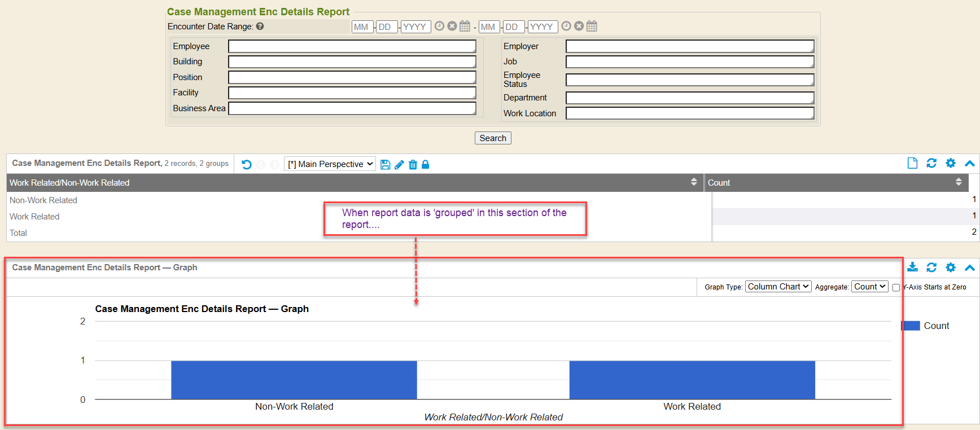980x430 pixels.
Task: Click the Search button
Action: [493, 138]
